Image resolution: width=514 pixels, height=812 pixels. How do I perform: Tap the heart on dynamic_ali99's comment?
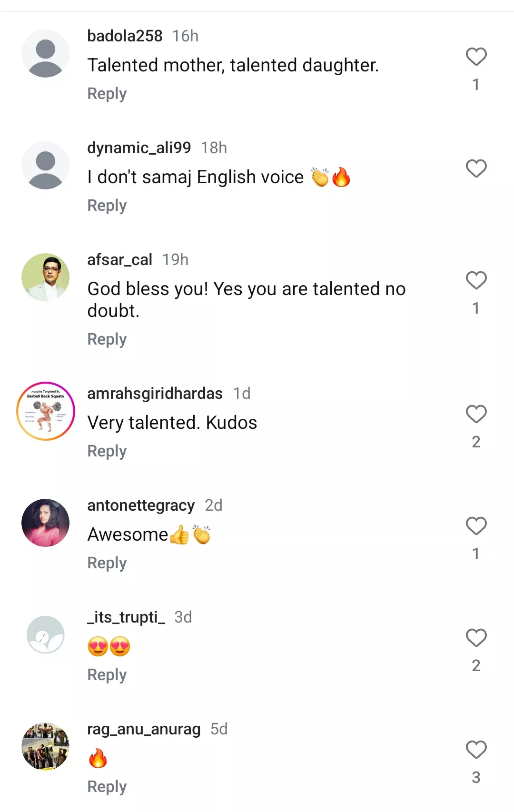coord(476,168)
